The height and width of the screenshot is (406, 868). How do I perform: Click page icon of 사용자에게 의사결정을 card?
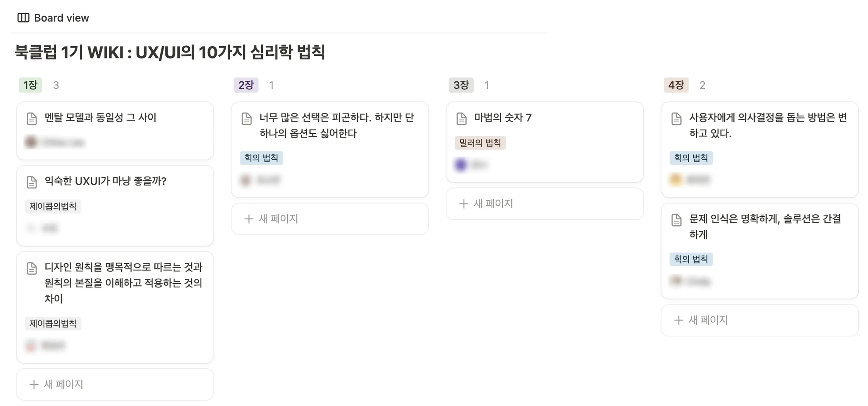[x=676, y=119]
